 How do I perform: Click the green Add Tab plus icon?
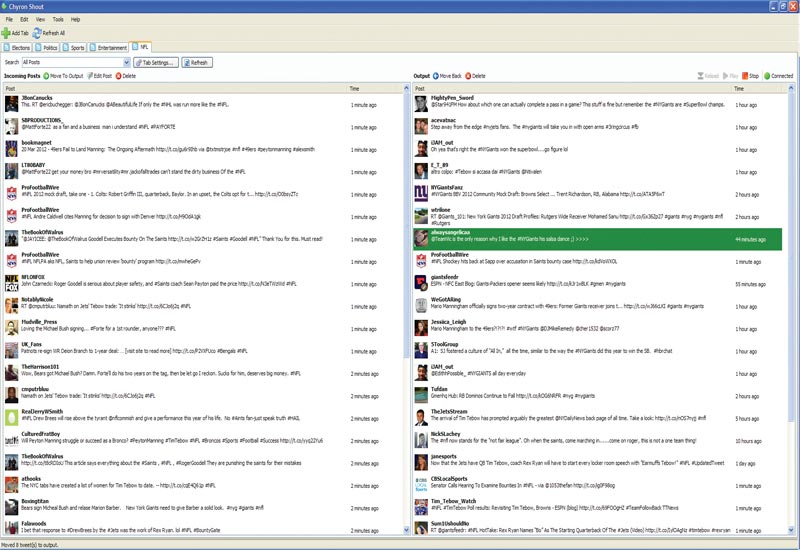pyautogui.click(x=6, y=33)
